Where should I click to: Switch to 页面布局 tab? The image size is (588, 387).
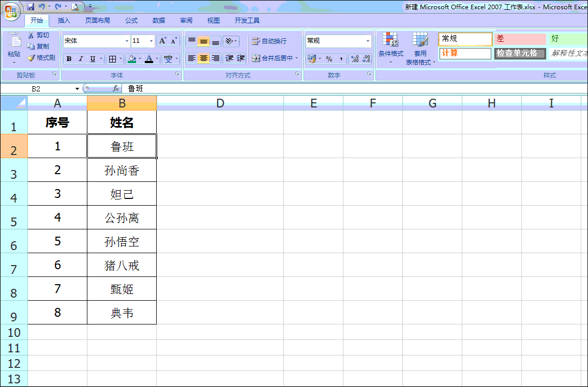(x=98, y=21)
